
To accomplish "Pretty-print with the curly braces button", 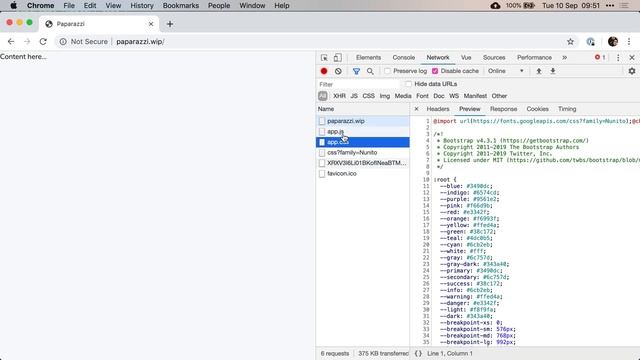I will [418, 353].
